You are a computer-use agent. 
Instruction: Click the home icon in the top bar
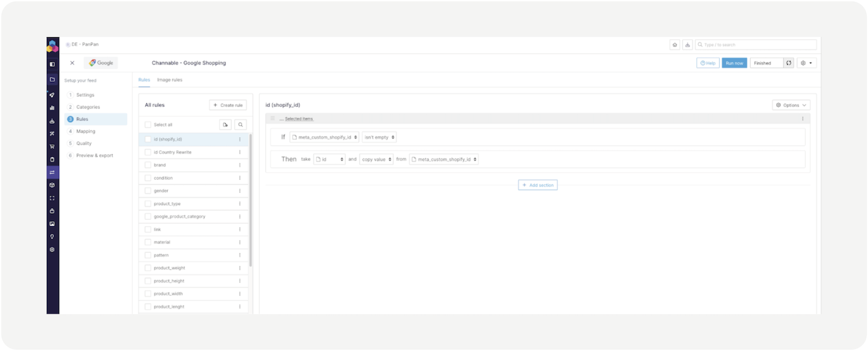pos(675,45)
